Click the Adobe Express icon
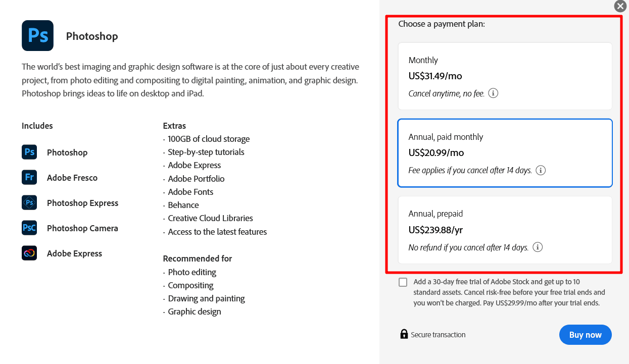Viewport: 629px width, 364px height. coord(29,253)
